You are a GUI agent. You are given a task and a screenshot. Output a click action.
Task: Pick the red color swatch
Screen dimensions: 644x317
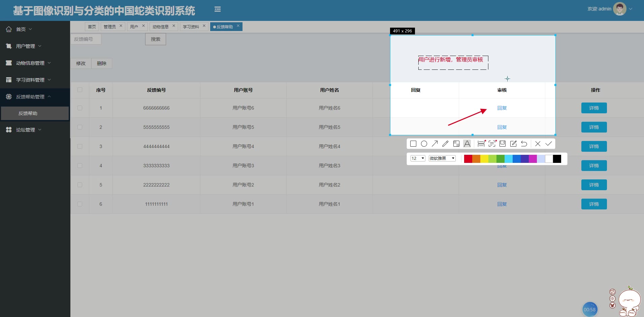click(468, 159)
